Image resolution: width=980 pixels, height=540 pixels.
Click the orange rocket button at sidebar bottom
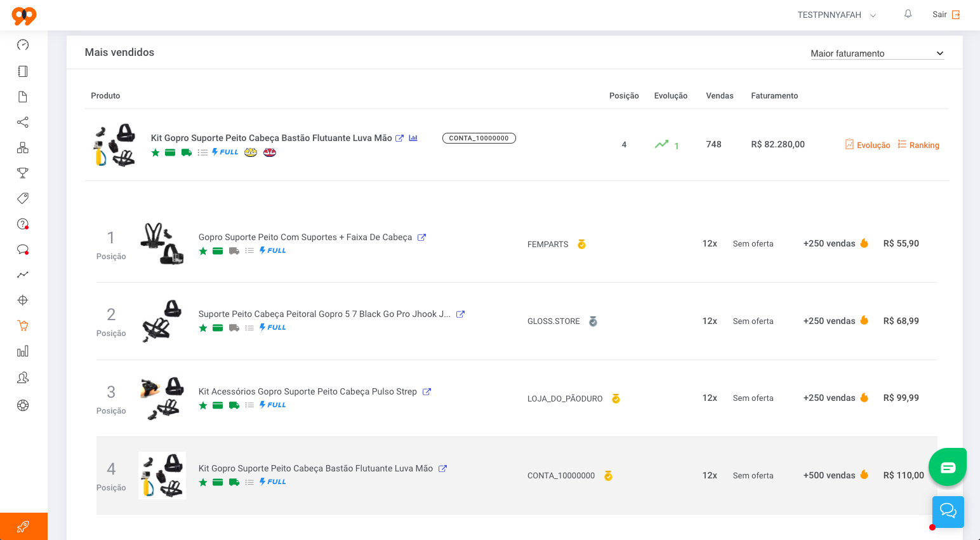[23, 526]
